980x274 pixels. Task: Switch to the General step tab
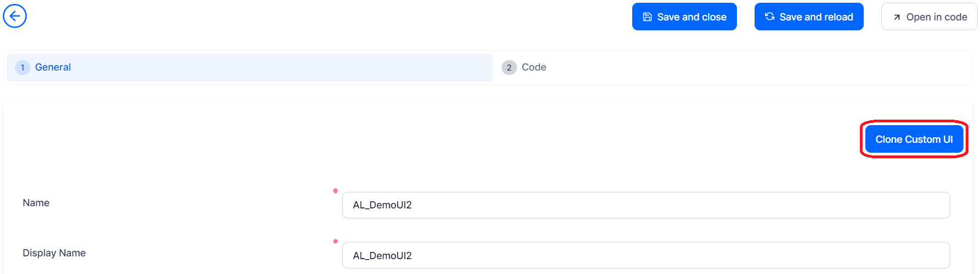coord(53,67)
